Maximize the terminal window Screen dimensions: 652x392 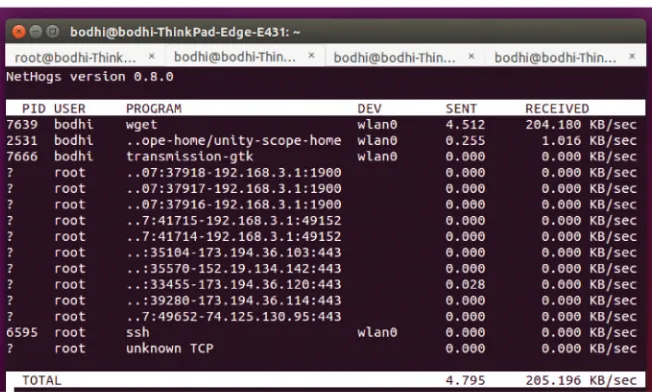pyautogui.click(x=52, y=32)
